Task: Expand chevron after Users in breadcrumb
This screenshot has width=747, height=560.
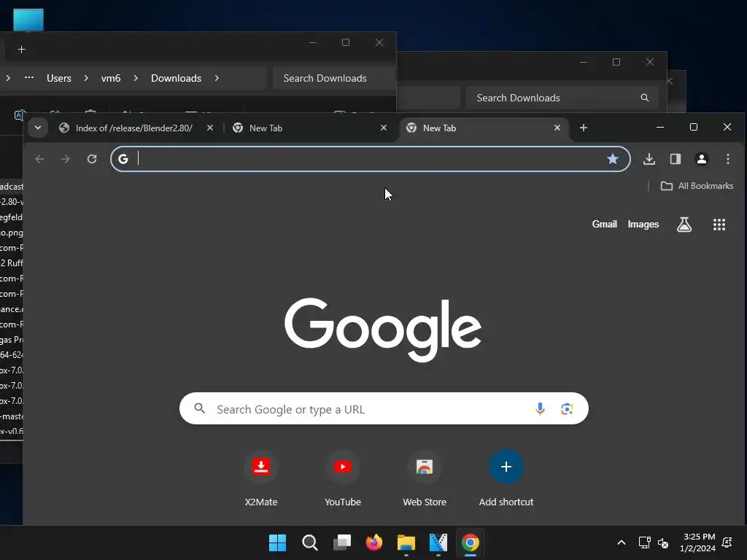Action: point(86,78)
